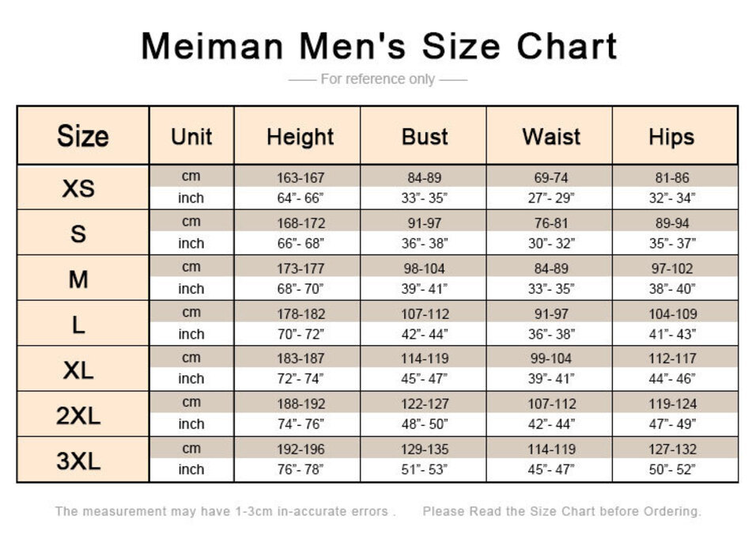Select the S size row label
Image resolution: width=756 pixels, height=554 pixels.
[78, 233]
